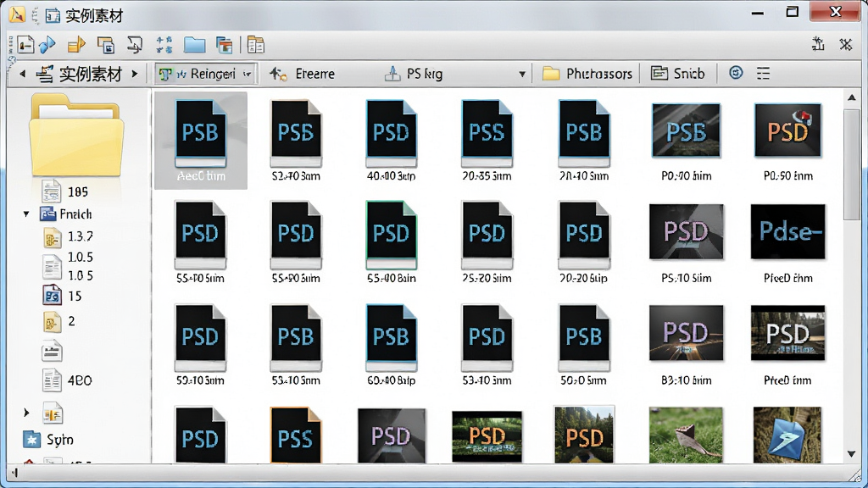
Task: Select the Syin tree item
Action: click(48, 440)
